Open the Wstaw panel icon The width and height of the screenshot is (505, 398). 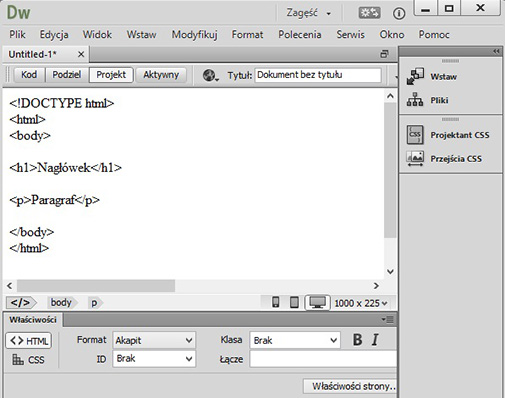415,76
